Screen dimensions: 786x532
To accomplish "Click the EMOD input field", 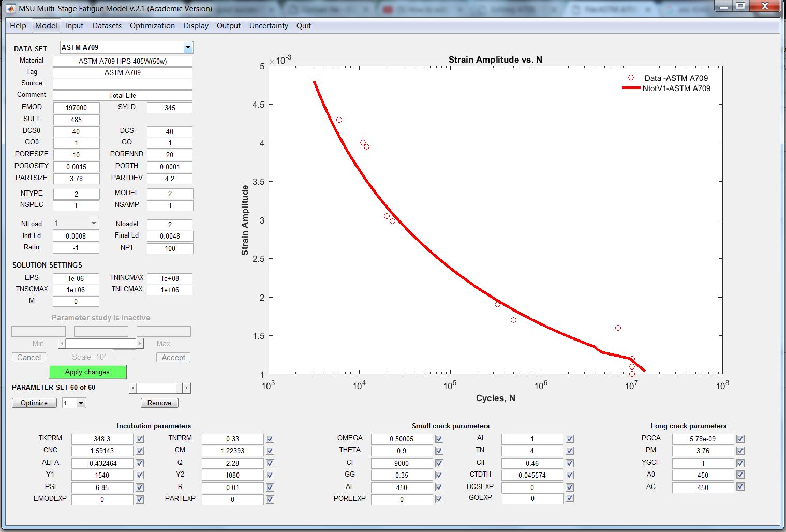I will click(76, 108).
